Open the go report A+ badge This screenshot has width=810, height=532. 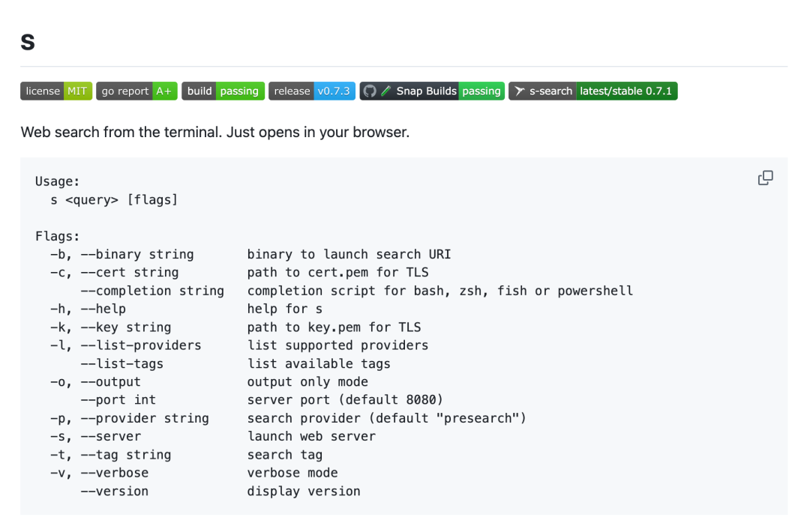(136, 91)
